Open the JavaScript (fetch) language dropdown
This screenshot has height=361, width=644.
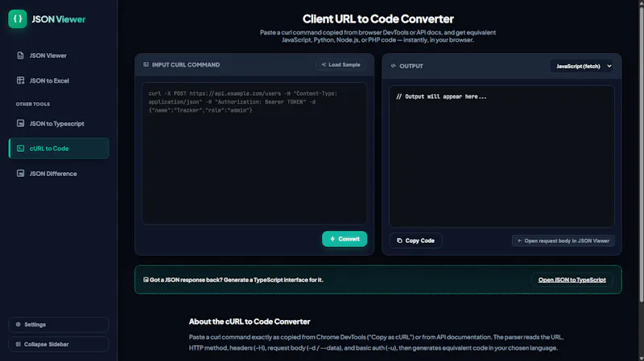(582, 66)
